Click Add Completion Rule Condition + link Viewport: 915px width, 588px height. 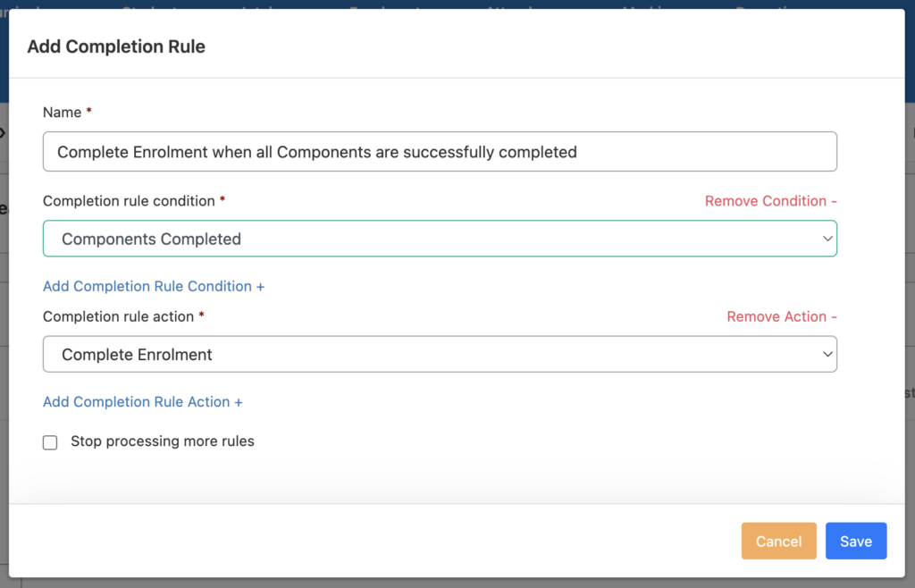154,286
